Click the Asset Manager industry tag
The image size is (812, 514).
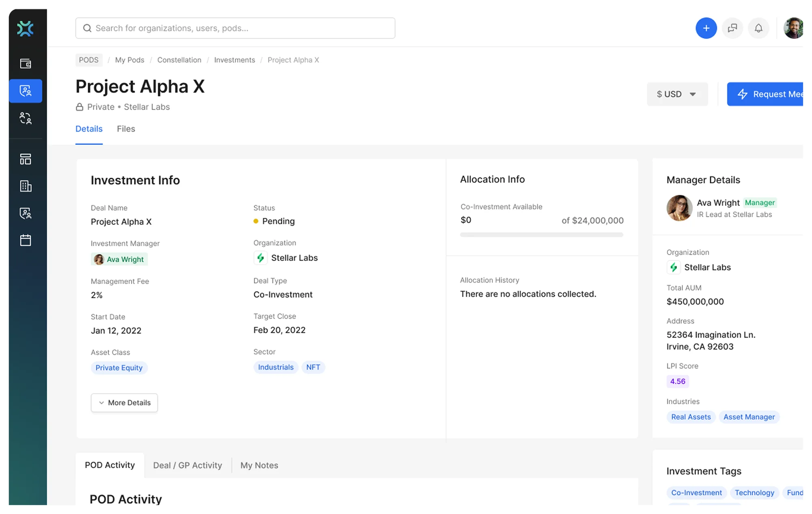click(749, 417)
